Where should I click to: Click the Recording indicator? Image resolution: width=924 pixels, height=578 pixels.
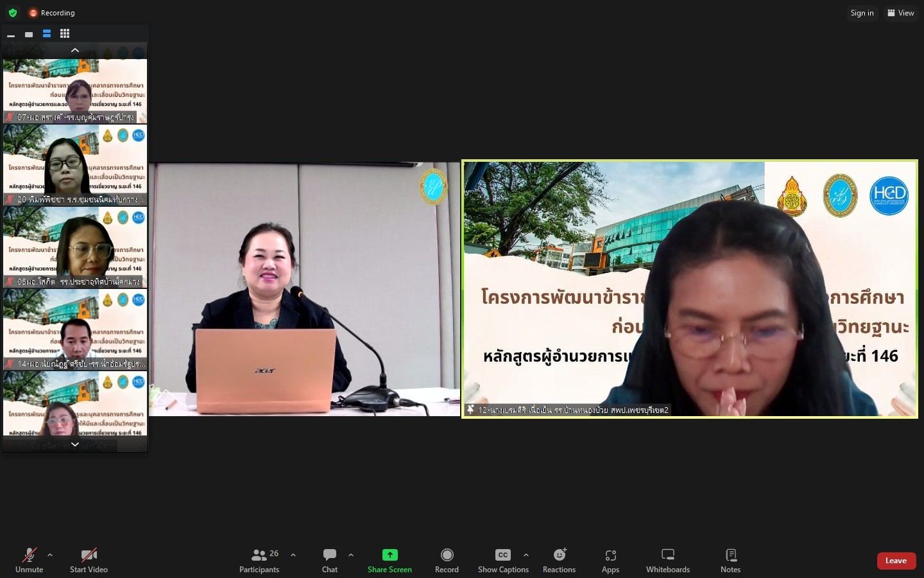click(x=52, y=13)
